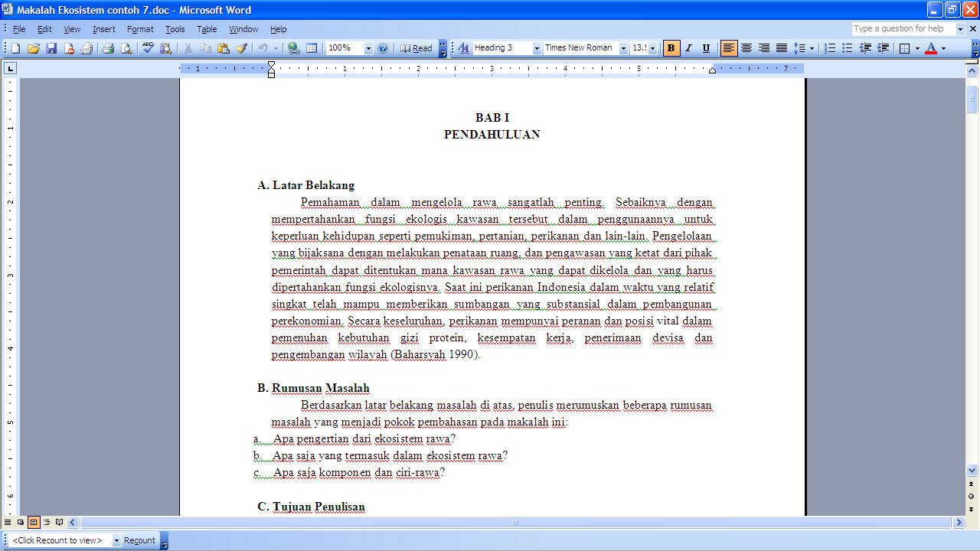
Task: Open the Undo history dropdown arrow
Action: tap(275, 48)
